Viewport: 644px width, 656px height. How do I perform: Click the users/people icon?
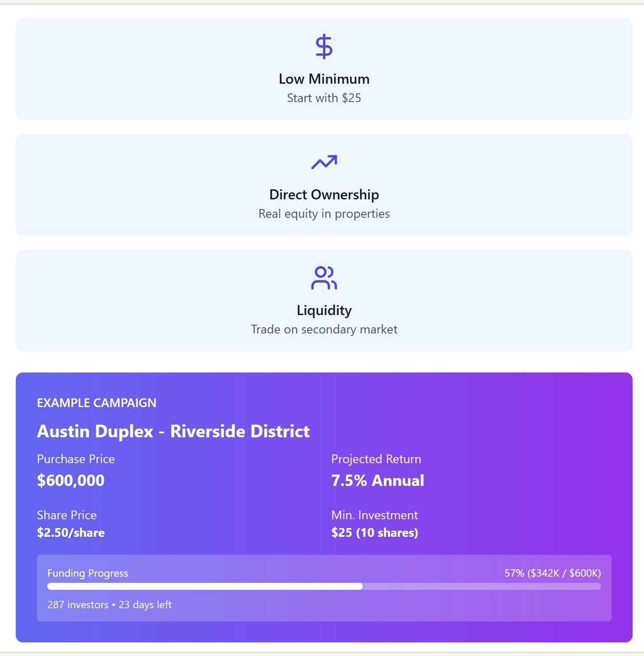coord(324,278)
